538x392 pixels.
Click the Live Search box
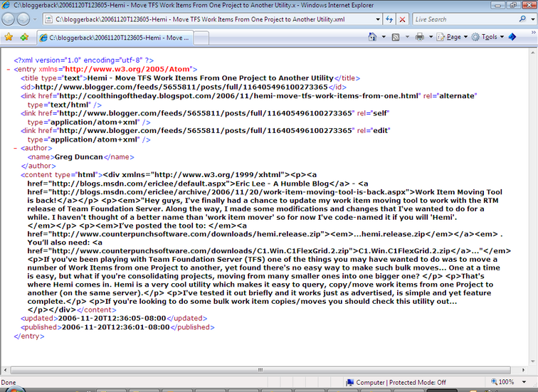coord(465,19)
